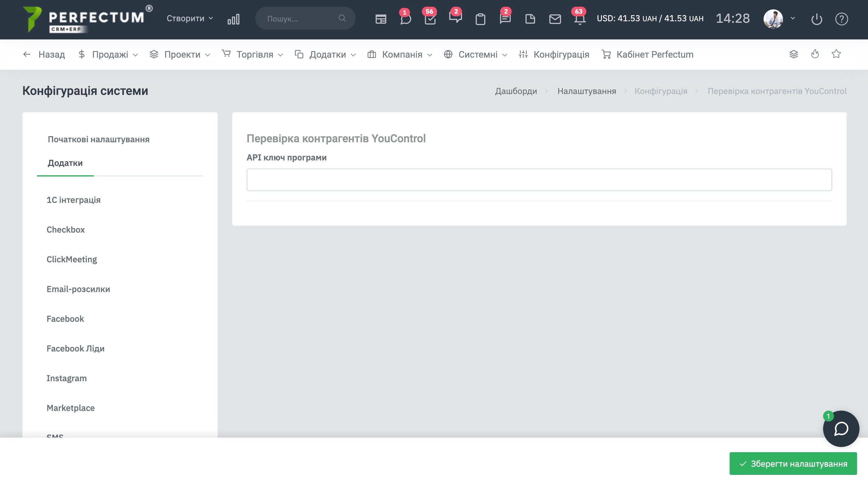The height and width of the screenshot is (484, 868).
Task: Open the statistics bar chart icon
Action: [233, 19]
